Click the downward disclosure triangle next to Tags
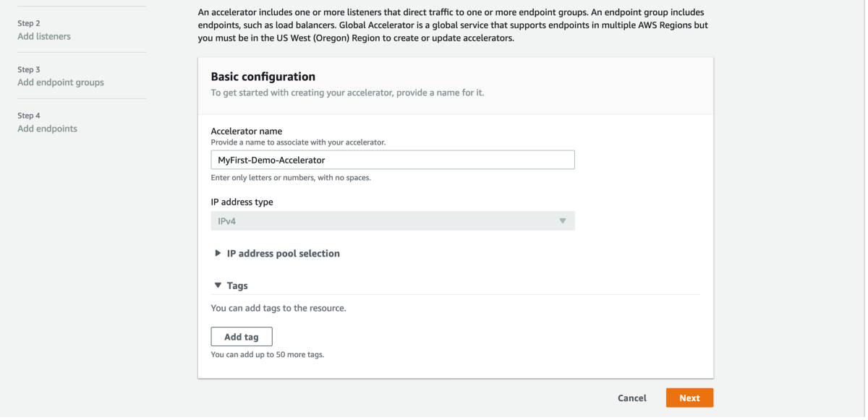 tap(219, 285)
